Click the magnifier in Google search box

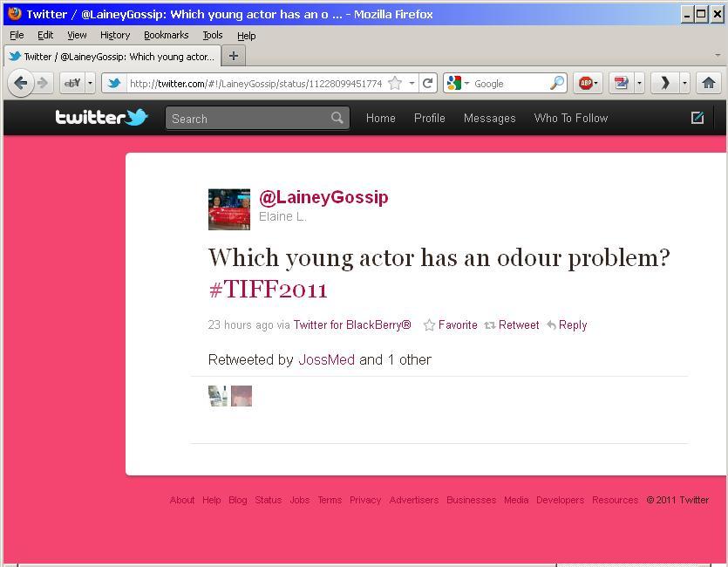557,83
